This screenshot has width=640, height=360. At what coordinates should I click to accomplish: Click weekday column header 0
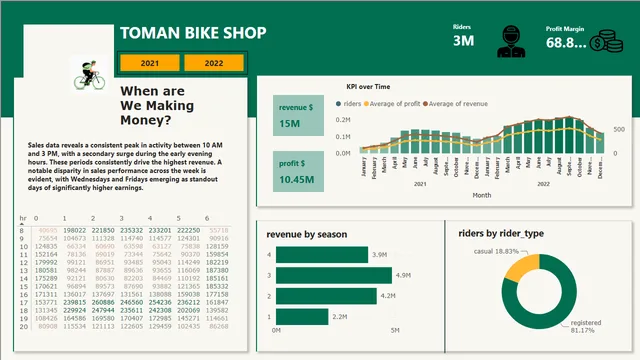36,218
